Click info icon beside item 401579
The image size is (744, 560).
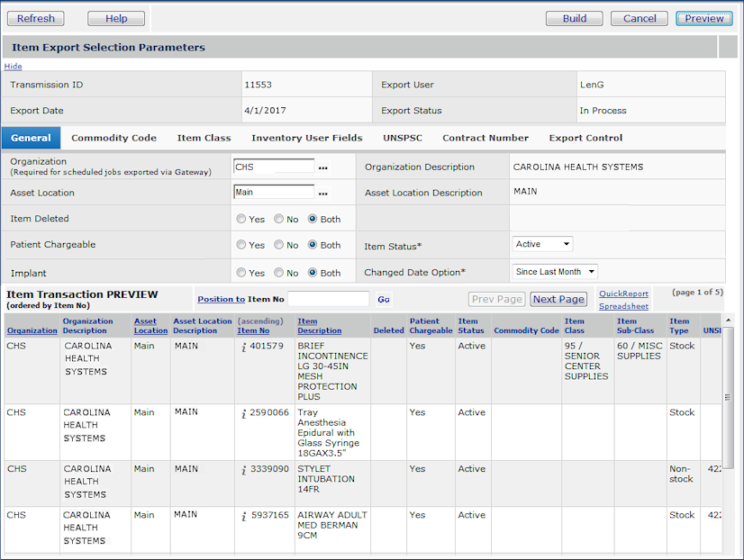243,347
